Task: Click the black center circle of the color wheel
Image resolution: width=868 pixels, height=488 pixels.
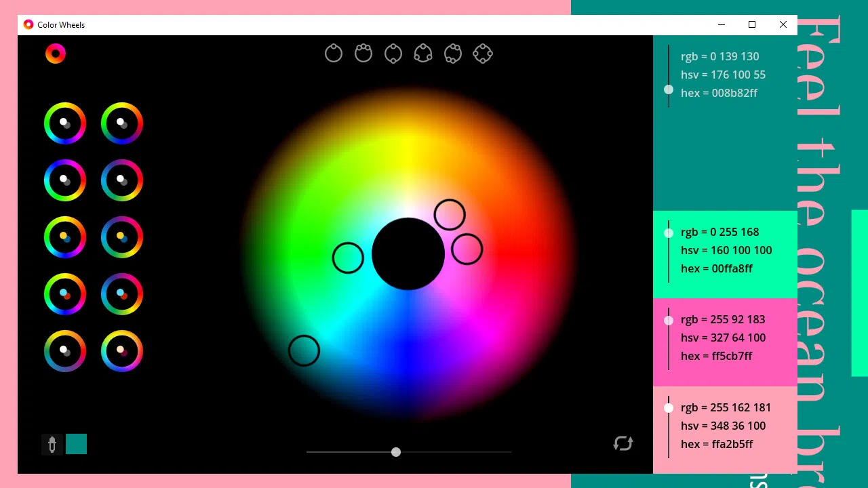Action: point(408,253)
